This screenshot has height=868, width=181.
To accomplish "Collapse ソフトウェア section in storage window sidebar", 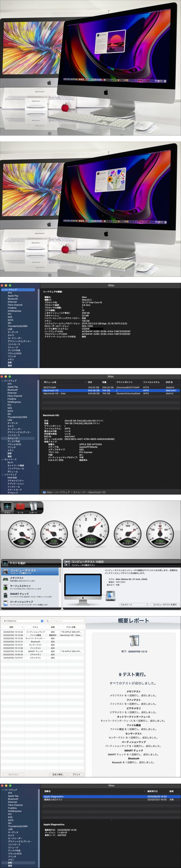I will click(3, 474).
